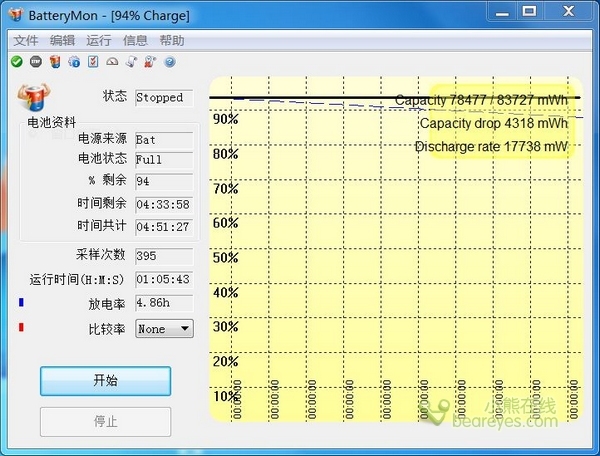Screen dimensions: 600x456
Task: Click the 采样次数 value 395
Action: [164, 256]
